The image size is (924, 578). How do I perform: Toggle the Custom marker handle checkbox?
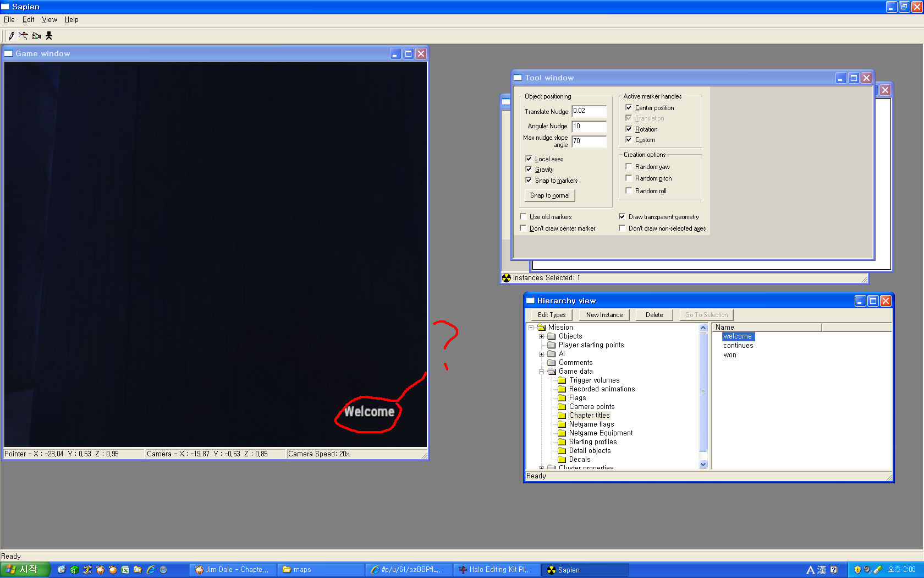click(x=629, y=139)
